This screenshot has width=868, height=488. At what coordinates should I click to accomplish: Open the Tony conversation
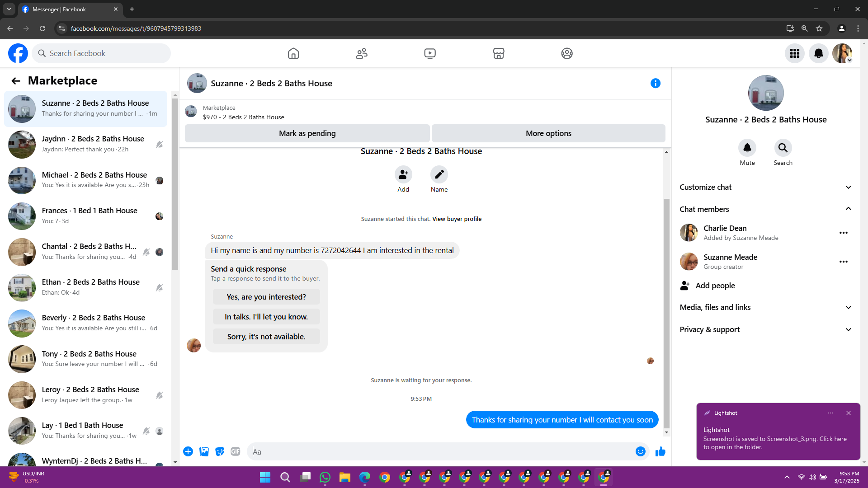[86, 359]
